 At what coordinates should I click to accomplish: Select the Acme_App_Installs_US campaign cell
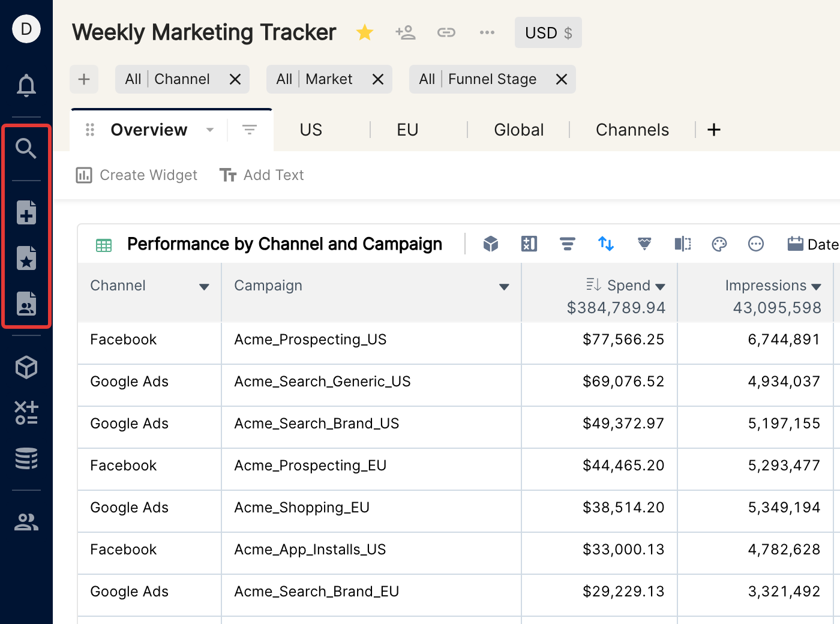pos(371,553)
